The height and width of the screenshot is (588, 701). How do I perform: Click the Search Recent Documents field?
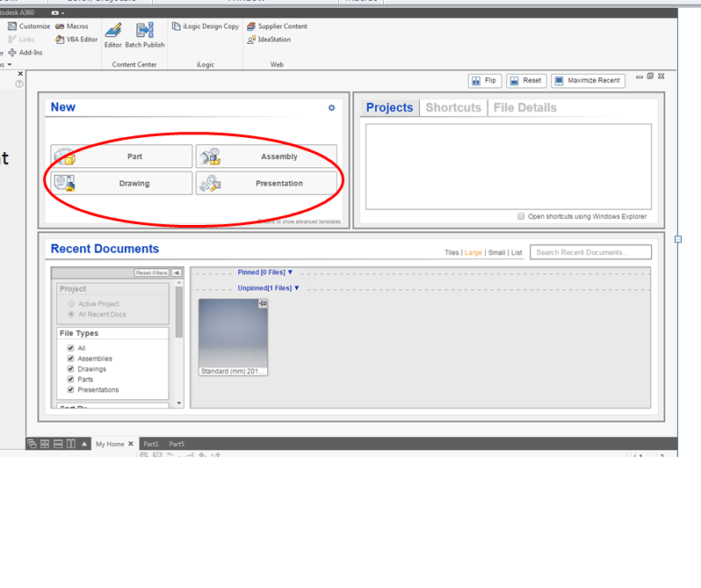coord(590,252)
